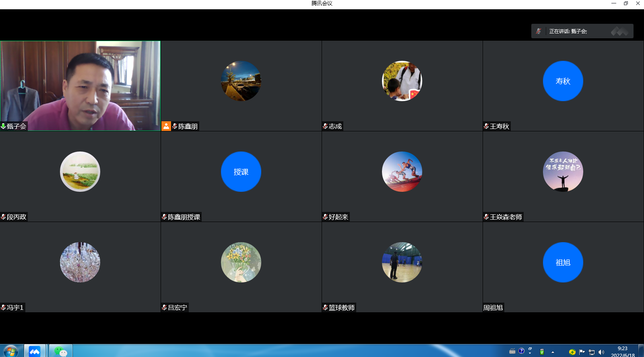644x357 pixels.
Task: Open Action Center flag icon in tray
Action: (x=582, y=352)
